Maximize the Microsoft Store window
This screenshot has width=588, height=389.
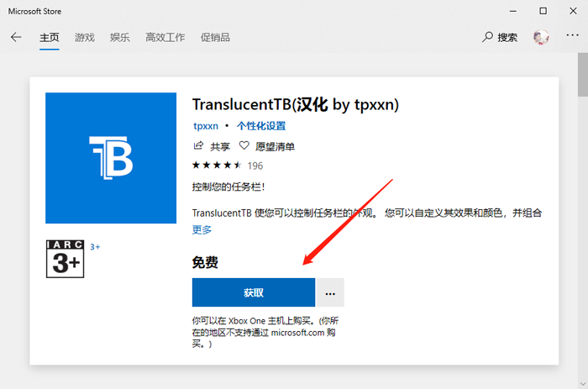(x=543, y=11)
